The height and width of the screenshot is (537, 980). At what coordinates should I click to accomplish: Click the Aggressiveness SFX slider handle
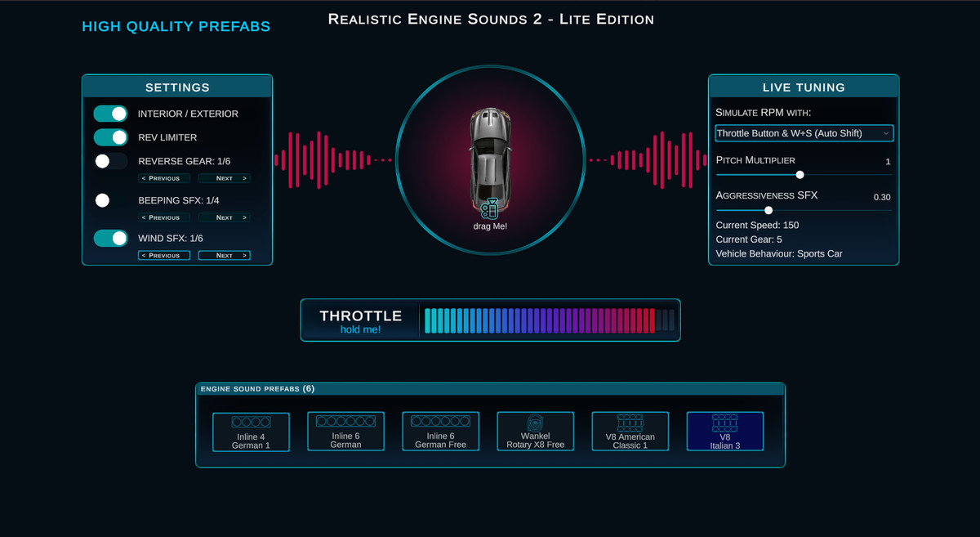(x=768, y=210)
